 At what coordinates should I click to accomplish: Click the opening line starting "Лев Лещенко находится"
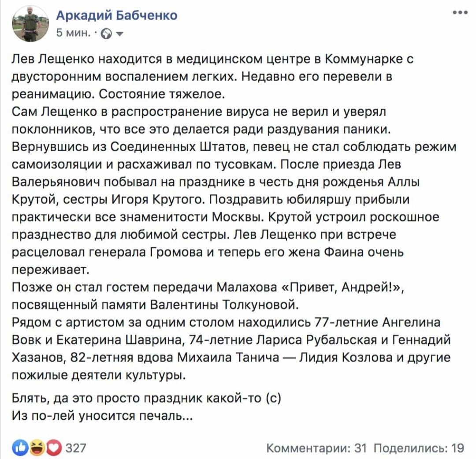[212, 60]
